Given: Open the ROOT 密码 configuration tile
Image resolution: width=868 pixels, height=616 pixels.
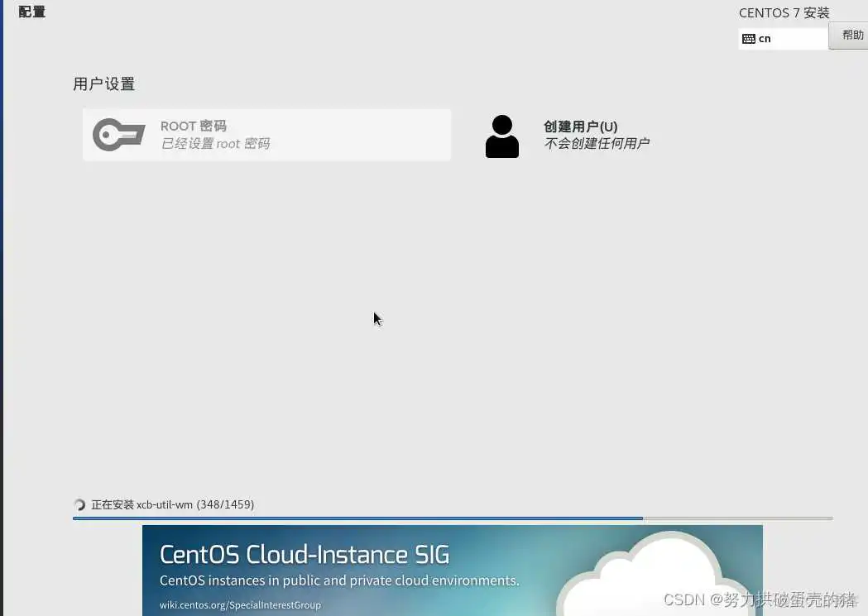Looking at the screenshot, I should [x=266, y=135].
